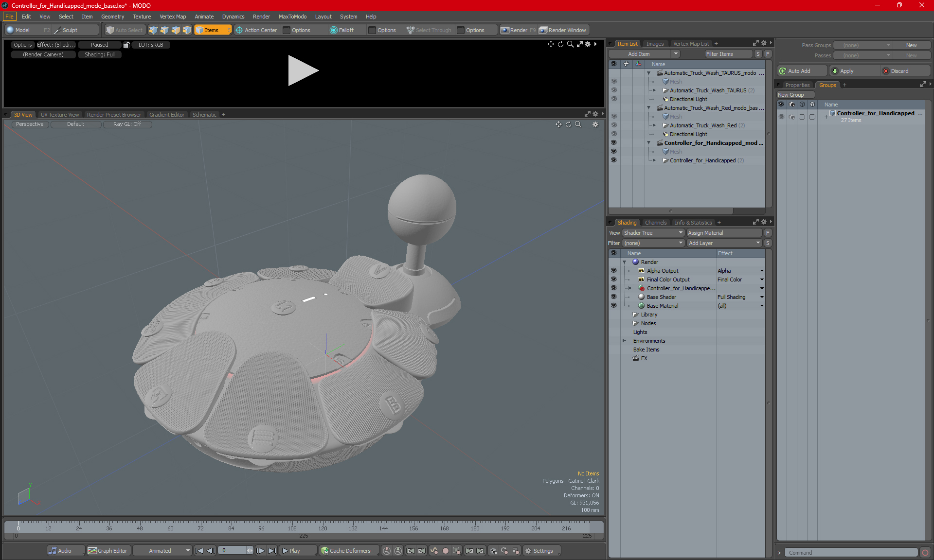Collapse Automatic_Truck_Wash_Red_modo_bas scene
Screen dimensions: 934x560
[x=648, y=108]
